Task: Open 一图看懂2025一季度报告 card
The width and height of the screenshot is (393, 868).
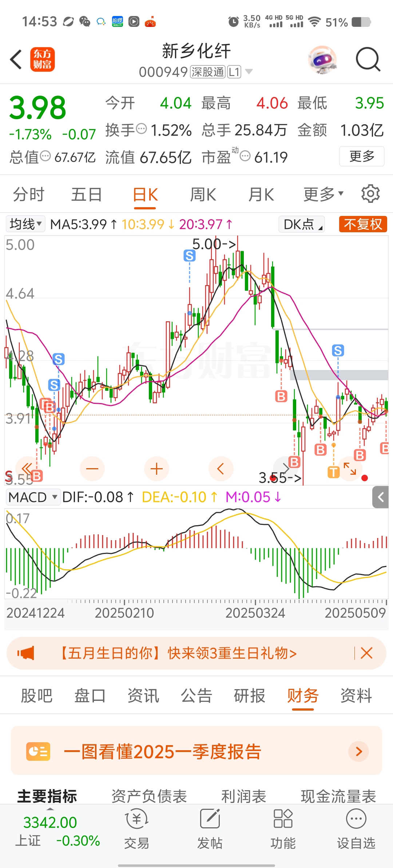Action: 196,751
